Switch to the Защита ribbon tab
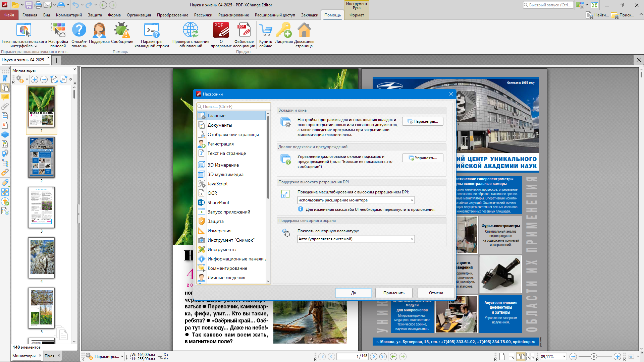 95,15
